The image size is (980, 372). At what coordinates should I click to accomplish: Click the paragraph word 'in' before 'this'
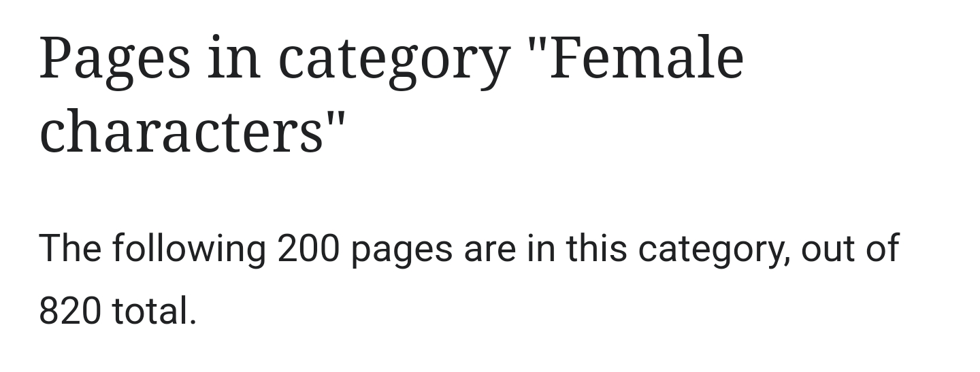pyautogui.click(x=540, y=248)
